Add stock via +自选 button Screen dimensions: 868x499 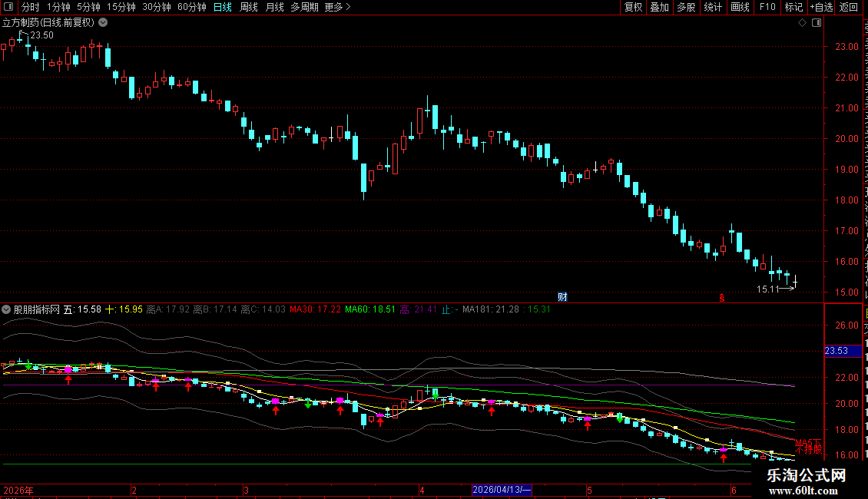[821, 7]
